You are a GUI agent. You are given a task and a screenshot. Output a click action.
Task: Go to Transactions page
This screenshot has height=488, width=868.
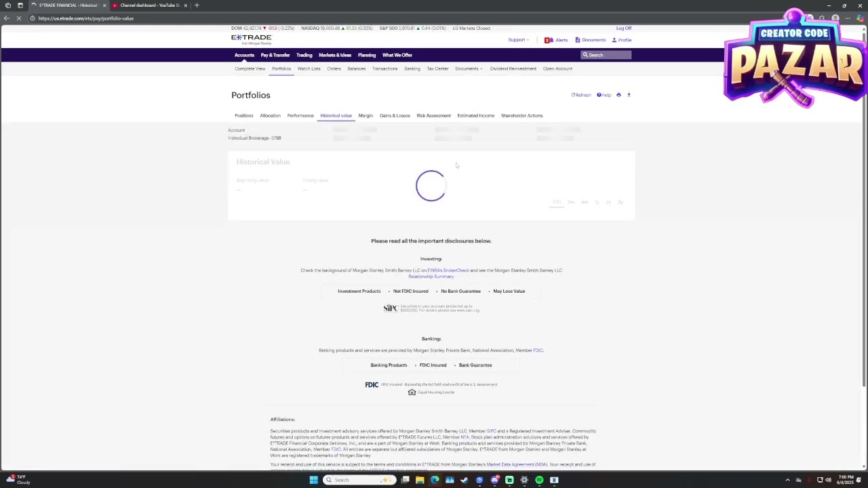click(x=384, y=68)
